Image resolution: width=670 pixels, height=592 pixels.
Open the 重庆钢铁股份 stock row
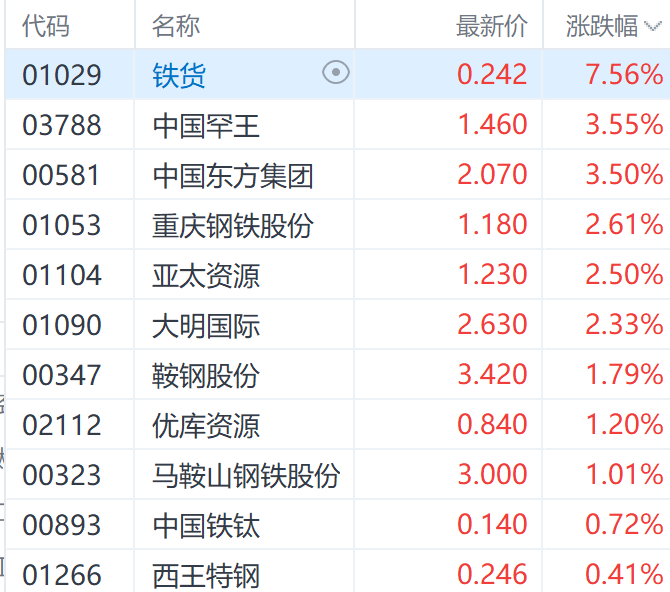[233, 226]
